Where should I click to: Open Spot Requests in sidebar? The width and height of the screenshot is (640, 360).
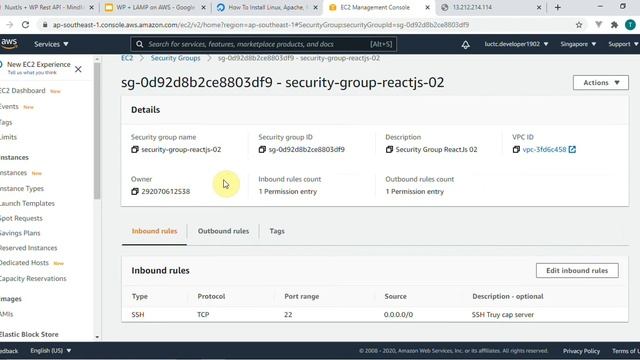21,218
